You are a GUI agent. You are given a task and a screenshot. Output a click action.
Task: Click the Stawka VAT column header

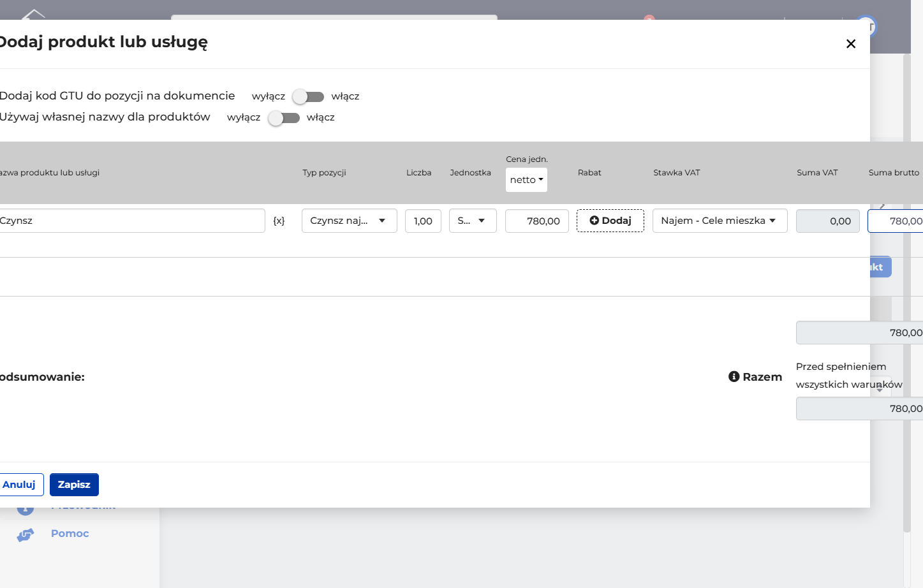pyautogui.click(x=676, y=173)
